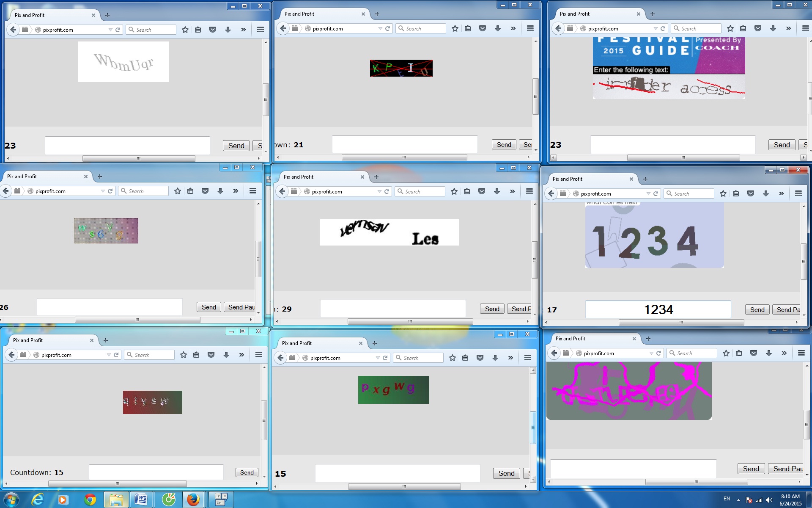This screenshot has width=812, height=508.
Task: Open bookmarks list icon in qtysw captcha window
Action: [196, 355]
